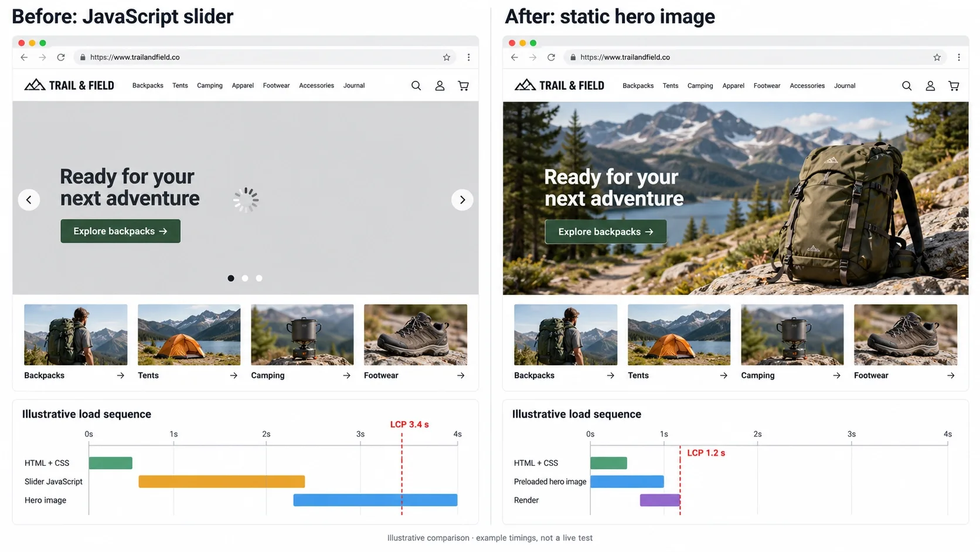
Task: Bookmark star in Before browser address bar
Action: pyautogui.click(x=447, y=57)
